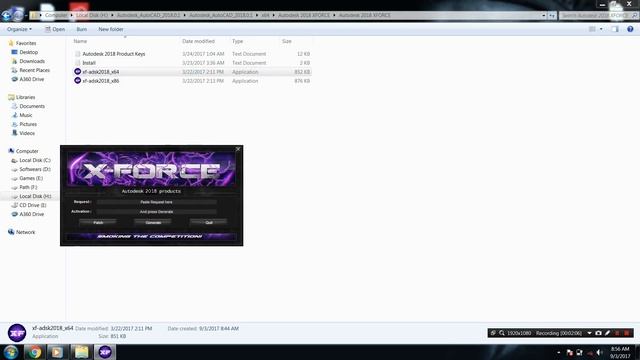Change the view using views icon

592,29
